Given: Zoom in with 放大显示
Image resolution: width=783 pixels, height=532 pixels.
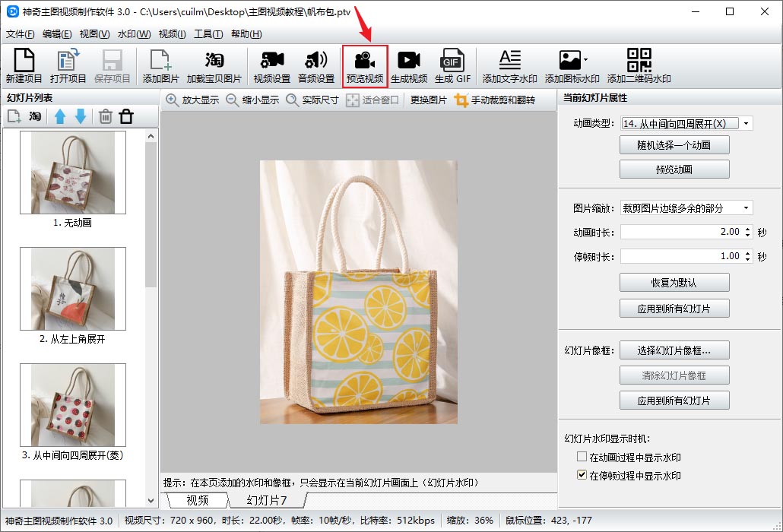Looking at the screenshot, I should coord(192,100).
